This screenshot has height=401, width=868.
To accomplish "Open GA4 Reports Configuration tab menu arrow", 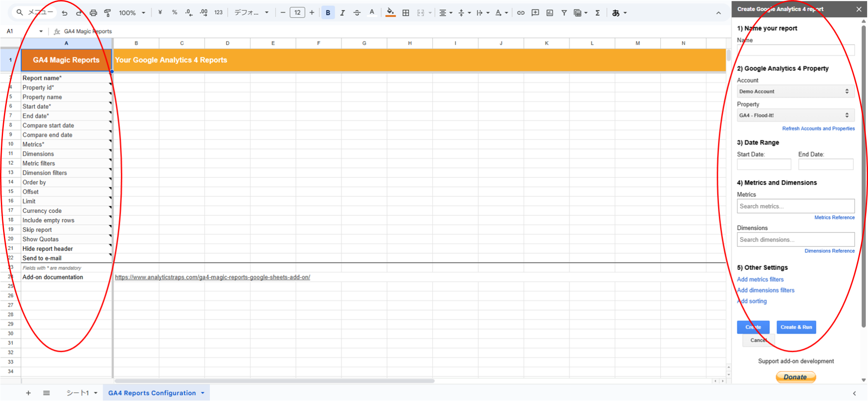I will (x=202, y=393).
